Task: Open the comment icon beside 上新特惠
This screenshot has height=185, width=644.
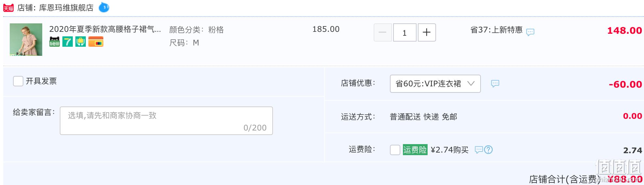Action: pyautogui.click(x=530, y=32)
